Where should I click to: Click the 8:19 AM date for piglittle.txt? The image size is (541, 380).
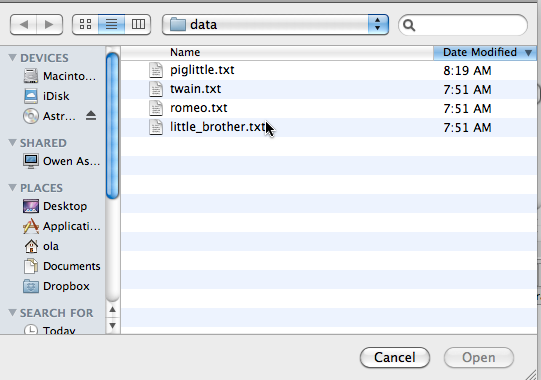(467, 71)
